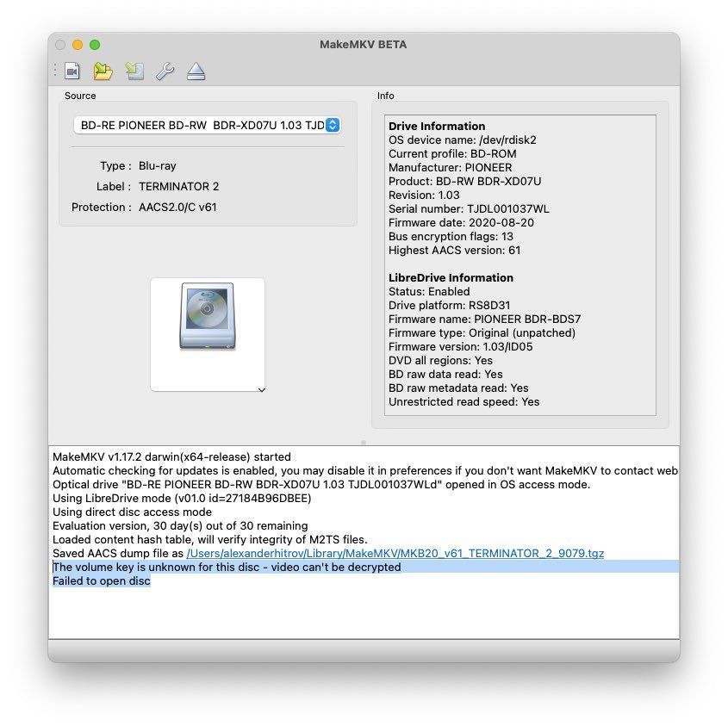Click the "Product: BD-RW BDR-XD07U" line
The image size is (728, 726).
pos(464,182)
